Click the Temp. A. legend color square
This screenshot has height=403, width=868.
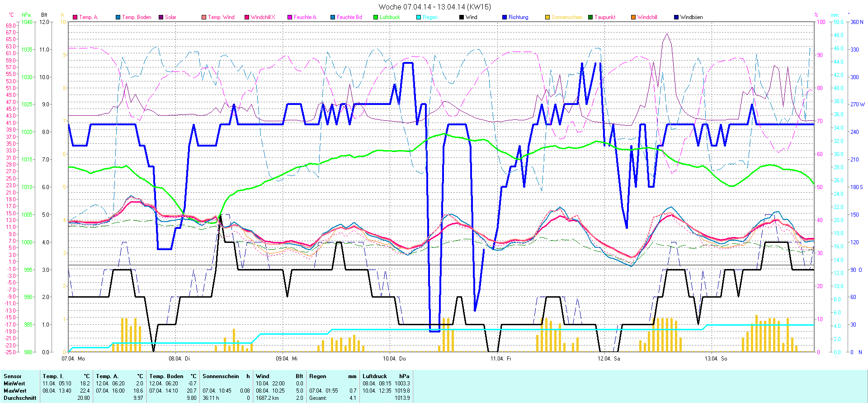(x=75, y=17)
